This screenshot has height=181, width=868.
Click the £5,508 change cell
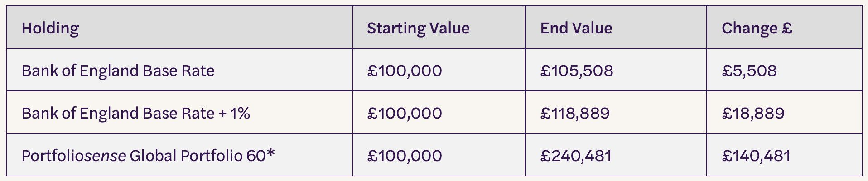point(784,70)
